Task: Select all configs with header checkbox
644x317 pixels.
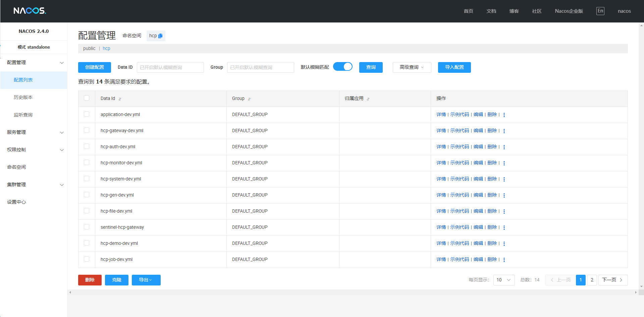Action: [x=87, y=98]
